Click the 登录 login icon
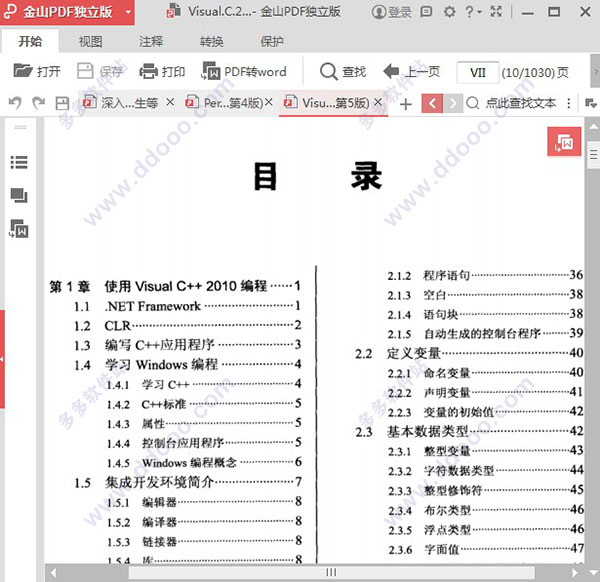 (x=391, y=12)
